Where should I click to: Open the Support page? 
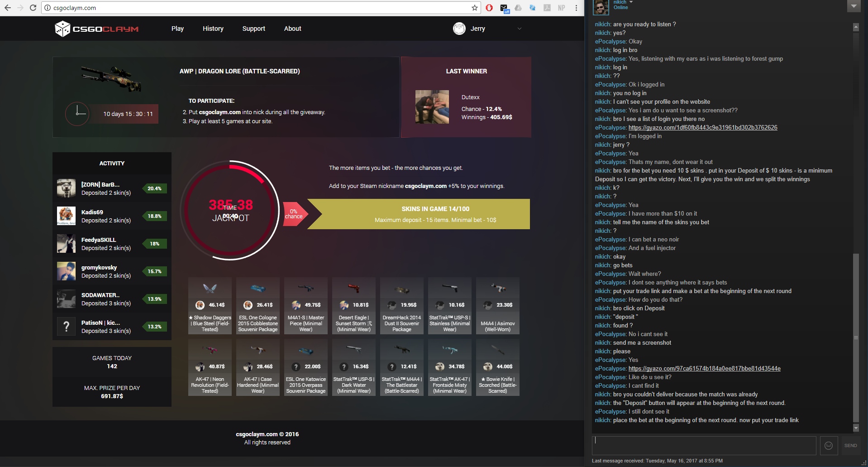coord(254,29)
